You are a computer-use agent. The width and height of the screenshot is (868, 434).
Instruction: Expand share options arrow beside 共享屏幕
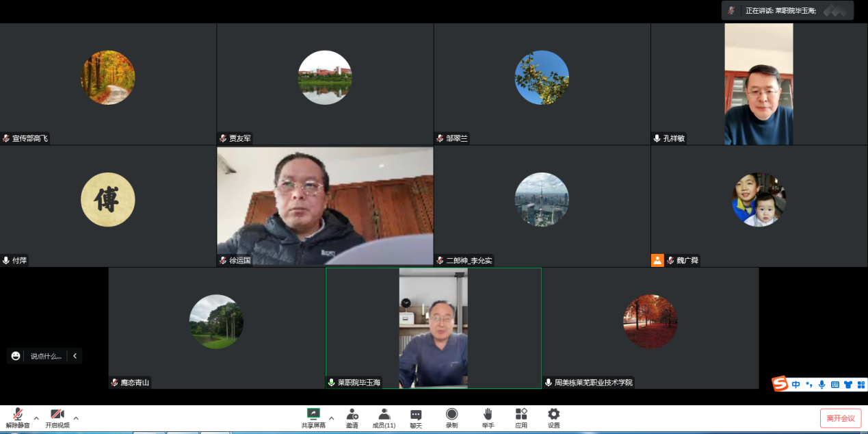(x=332, y=418)
